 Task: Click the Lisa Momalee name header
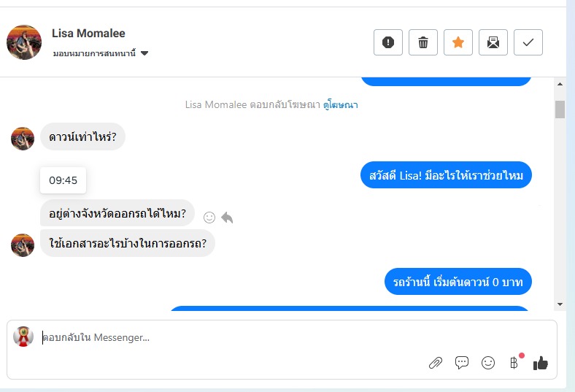(88, 33)
